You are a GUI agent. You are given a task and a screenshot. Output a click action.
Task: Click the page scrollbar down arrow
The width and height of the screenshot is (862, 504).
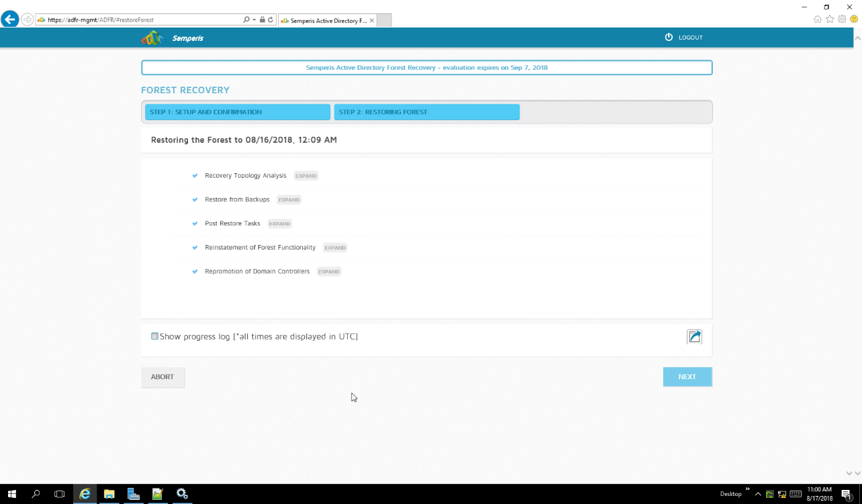pos(857,473)
